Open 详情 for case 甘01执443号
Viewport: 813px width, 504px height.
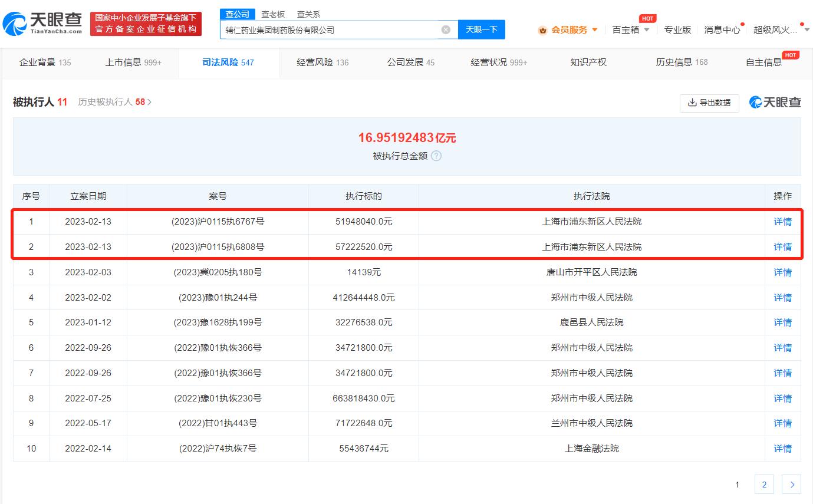pos(783,423)
